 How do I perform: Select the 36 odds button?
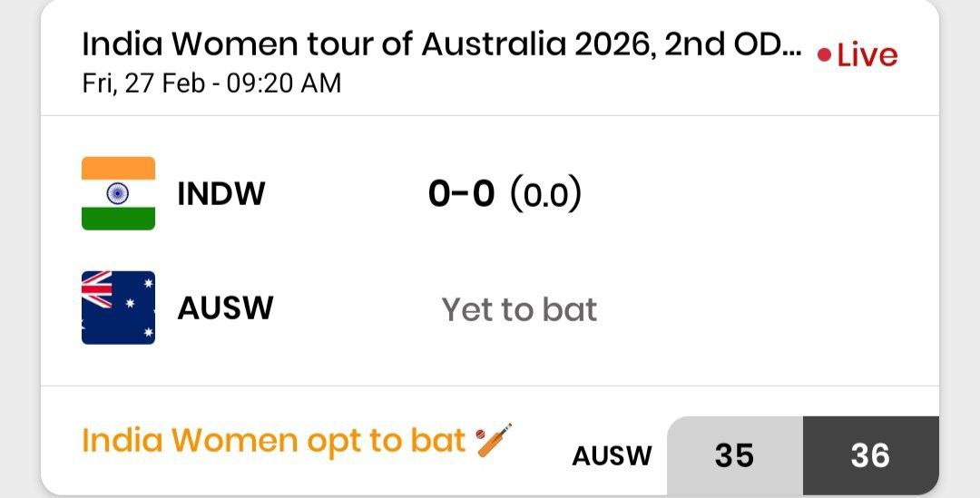[870, 455]
